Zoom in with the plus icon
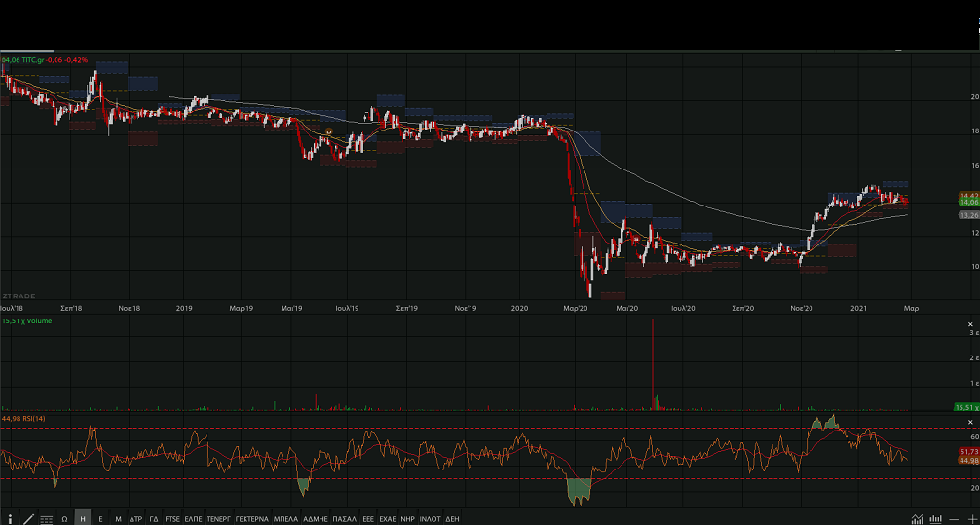980x525 pixels. 971,518
